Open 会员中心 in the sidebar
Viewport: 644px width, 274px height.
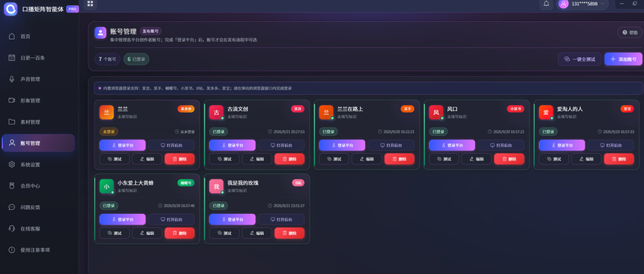(38, 186)
